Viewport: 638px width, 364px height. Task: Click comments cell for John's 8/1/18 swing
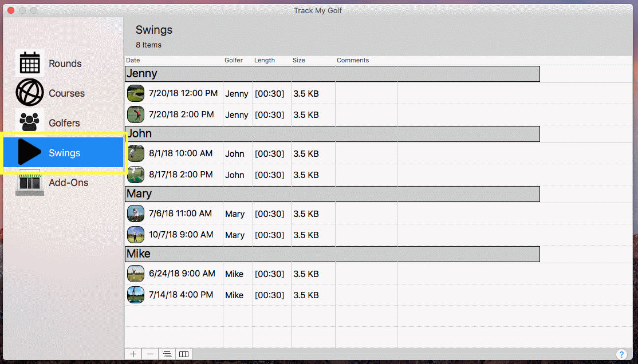pos(365,153)
